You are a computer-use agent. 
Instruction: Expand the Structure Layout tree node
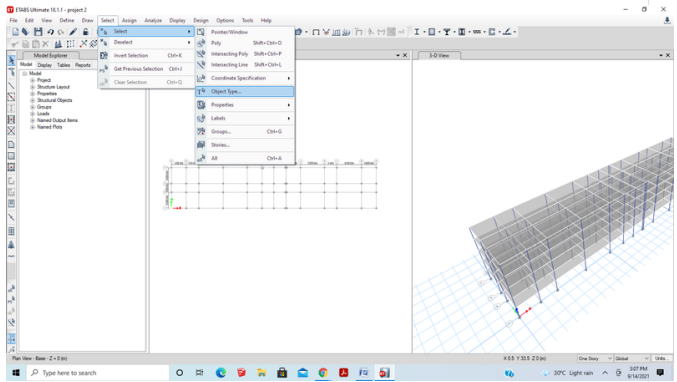click(x=32, y=87)
